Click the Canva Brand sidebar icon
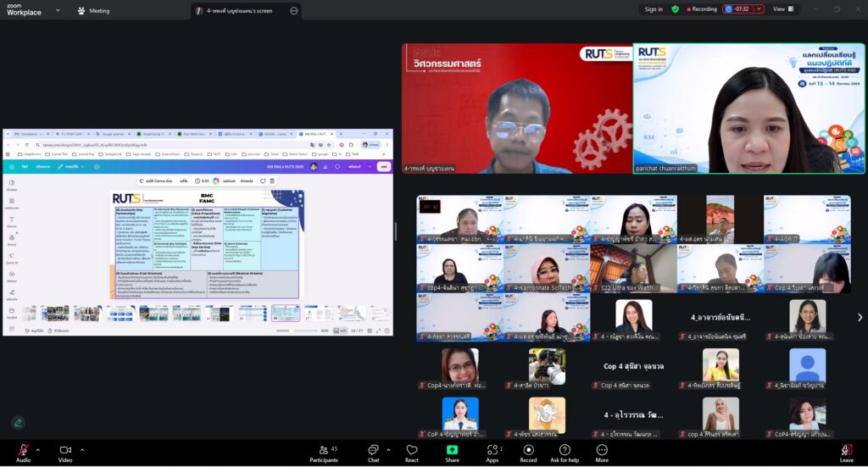Viewport: 868px width, 467px height. point(12,240)
